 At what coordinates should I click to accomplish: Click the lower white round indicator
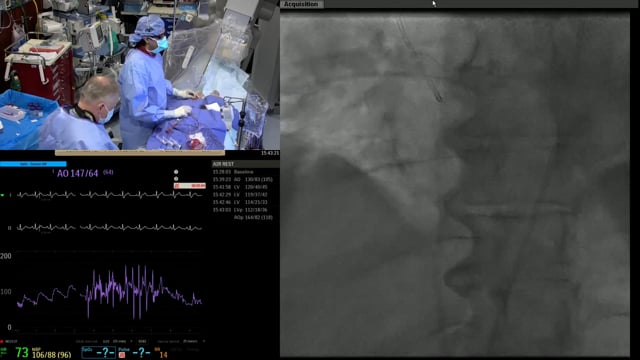point(176,179)
